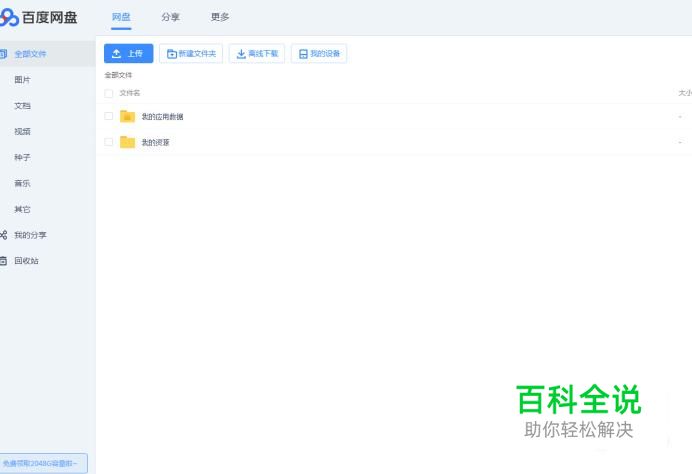Show 种子 category files
The image size is (692, 474).
23,157
